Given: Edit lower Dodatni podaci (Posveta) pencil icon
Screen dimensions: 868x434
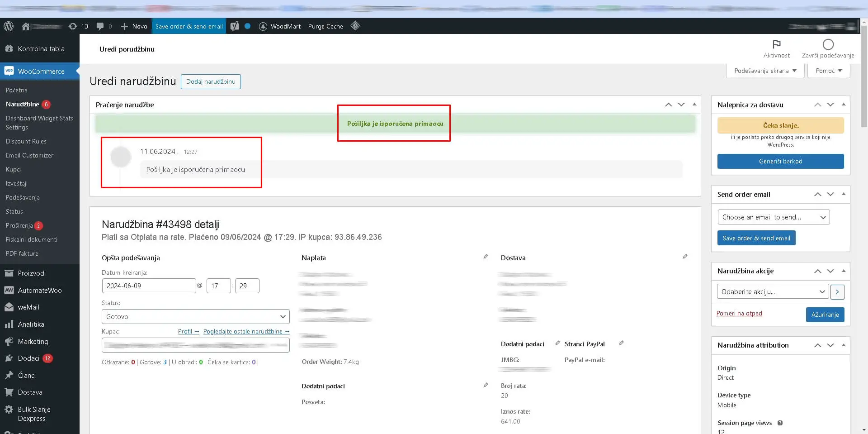Looking at the screenshot, I should click(486, 385).
